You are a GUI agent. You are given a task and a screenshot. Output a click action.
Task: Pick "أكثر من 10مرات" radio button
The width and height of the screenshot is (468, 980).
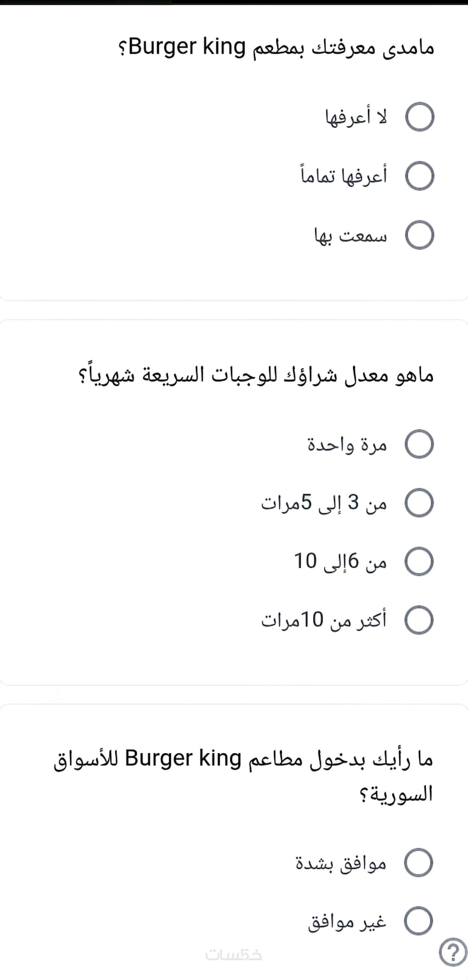(419, 620)
